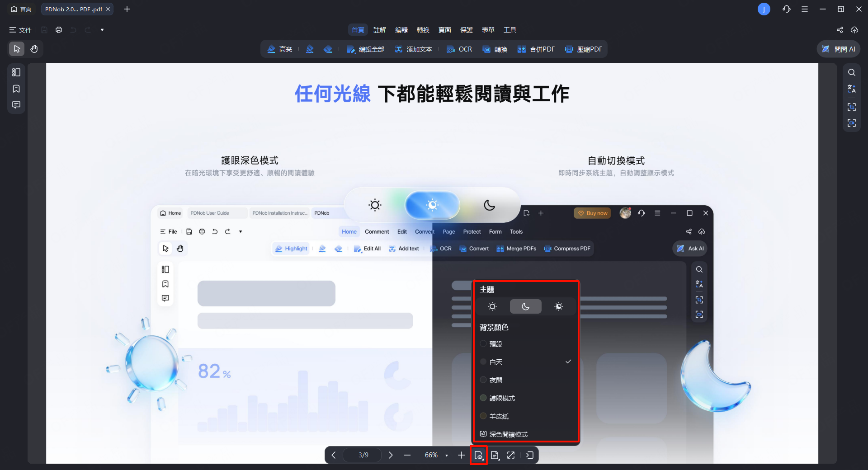Click the screenshot capture icon in right sidebar
868x470 pixels.
click(852, 107)
